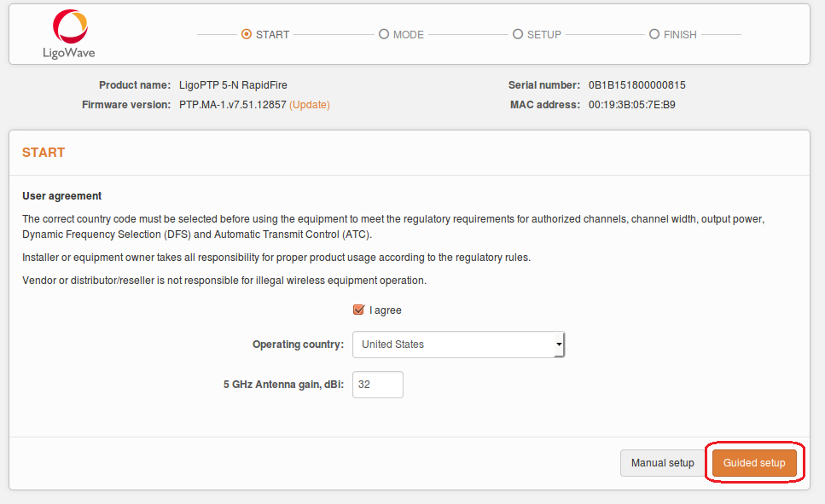
Task: Click the Guided setup button
Action: tap(754, 463)
